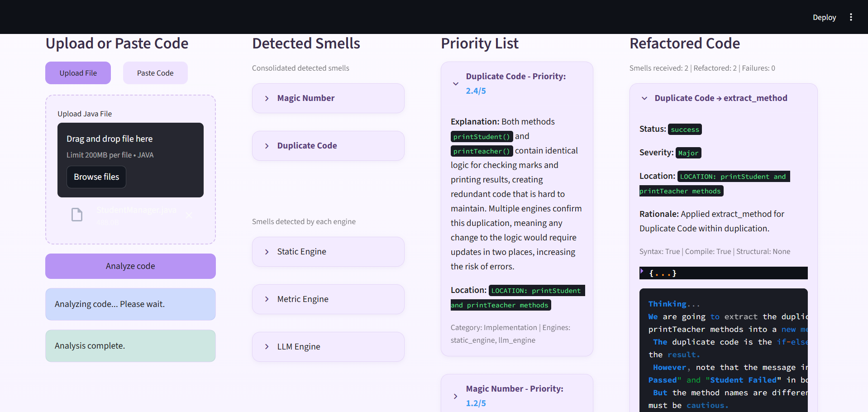Collapse the Duplicate Code priority card

coord(456,83)
